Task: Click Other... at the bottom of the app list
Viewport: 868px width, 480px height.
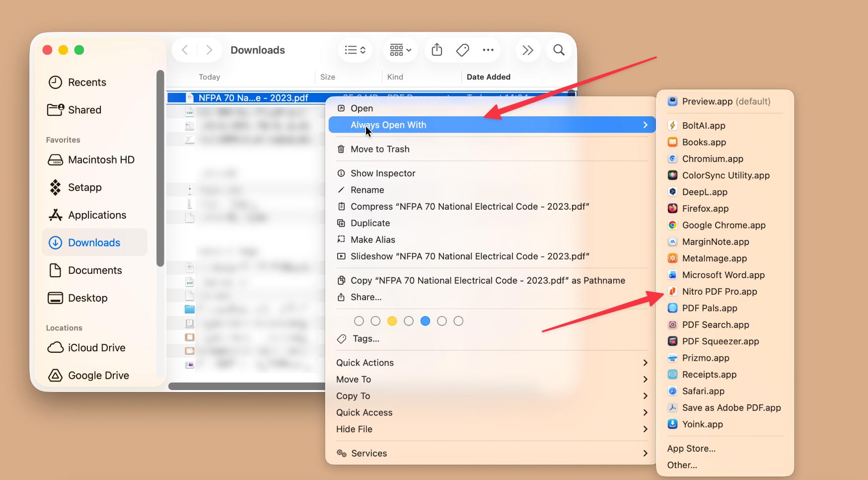Action: [x=682, y=465]
